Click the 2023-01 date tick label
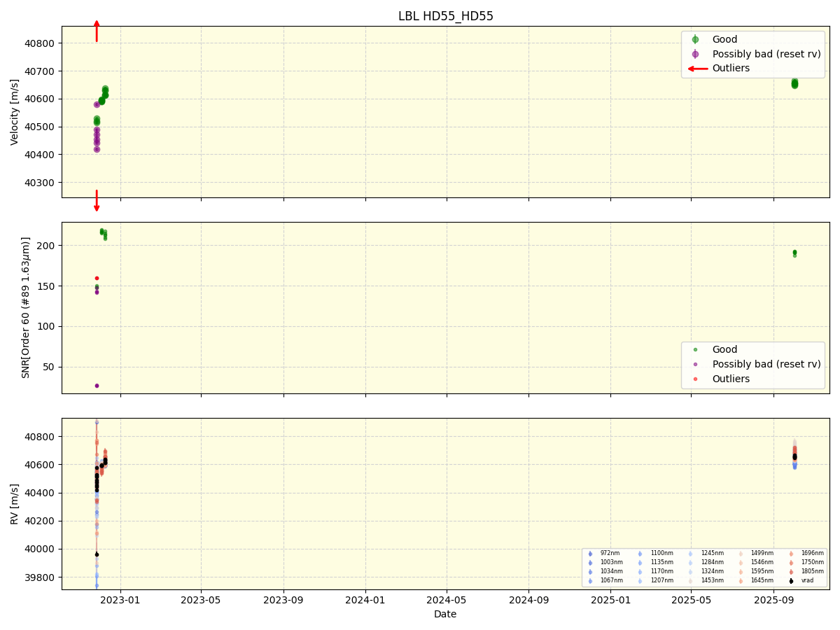The height and width of the screenshot is (630, 840). [120, 600]
